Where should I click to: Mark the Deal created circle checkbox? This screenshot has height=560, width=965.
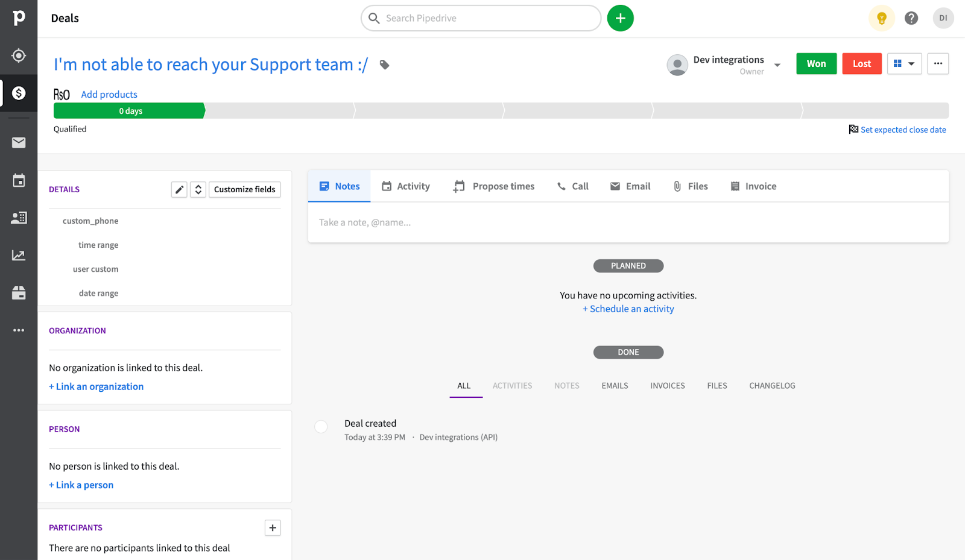coord(321,427)
